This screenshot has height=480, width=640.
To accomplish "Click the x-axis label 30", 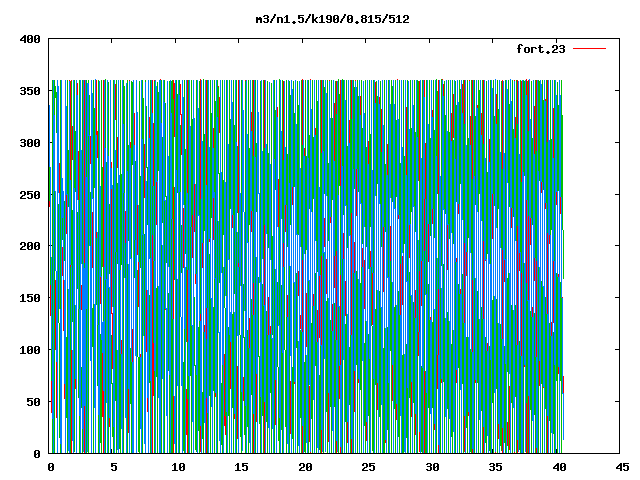I will pos(432,467).
